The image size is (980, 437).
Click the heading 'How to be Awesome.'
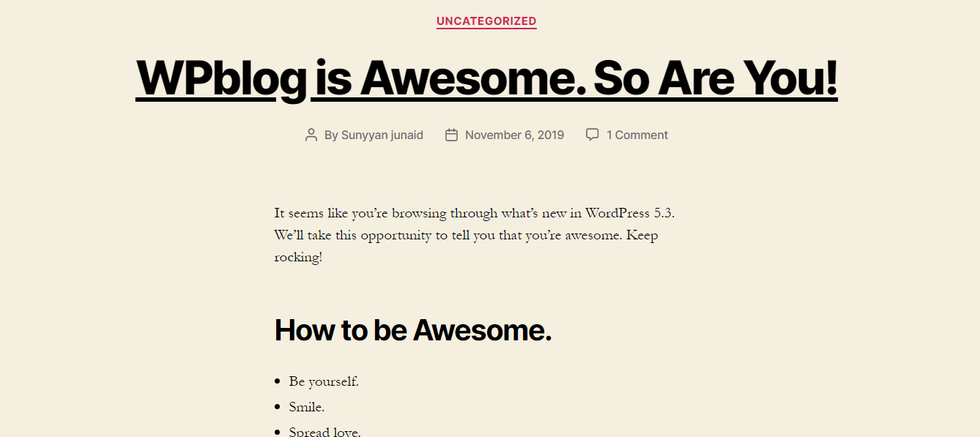[x=412, y=330]
